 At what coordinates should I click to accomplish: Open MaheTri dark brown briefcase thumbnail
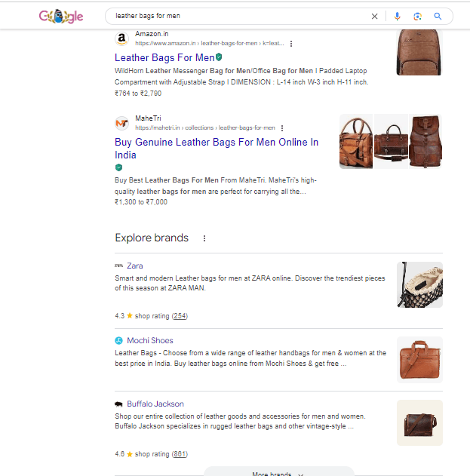pos(391,141)
